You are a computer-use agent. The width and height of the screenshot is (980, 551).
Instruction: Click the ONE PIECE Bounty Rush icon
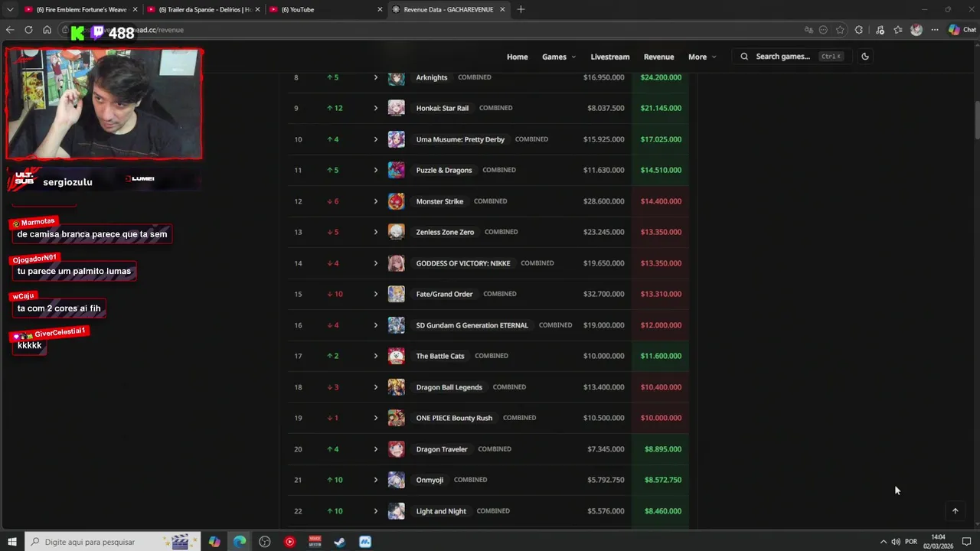point(396,418)
